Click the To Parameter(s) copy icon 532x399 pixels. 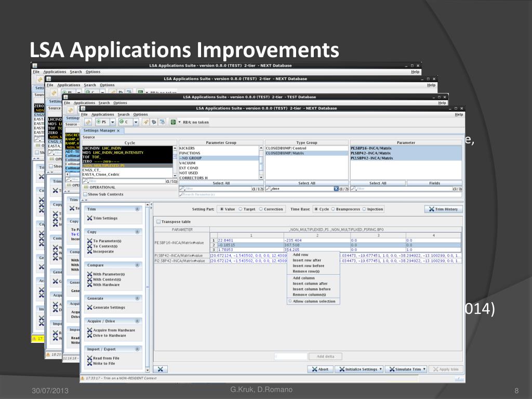(89, 241)
